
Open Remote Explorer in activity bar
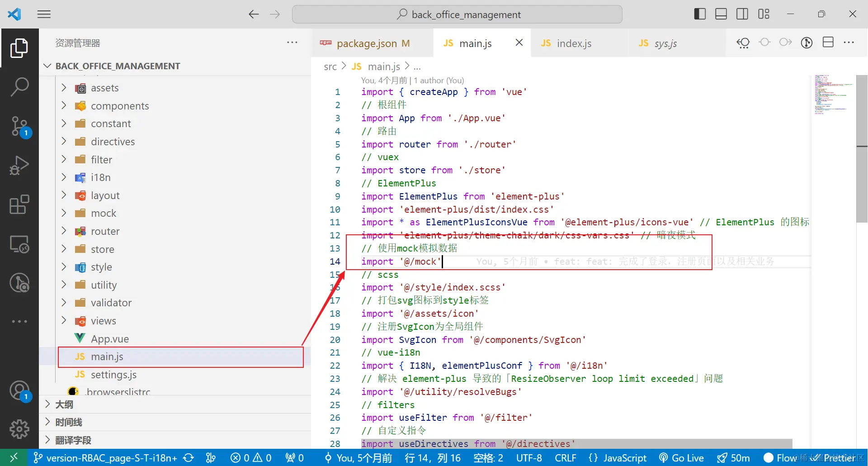click(x=19, y=244)
